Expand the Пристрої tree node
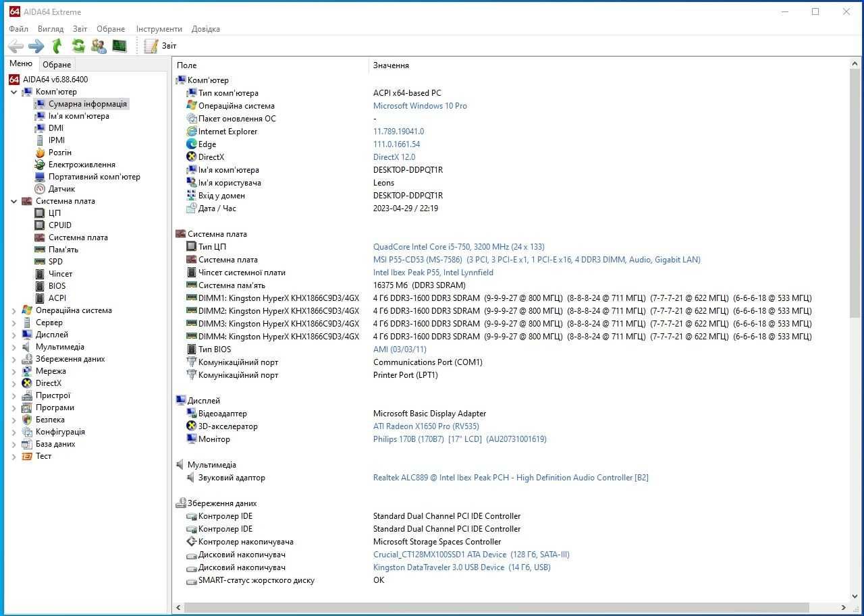The width and height of the screenshot is (864, 616). pos(14,395)
